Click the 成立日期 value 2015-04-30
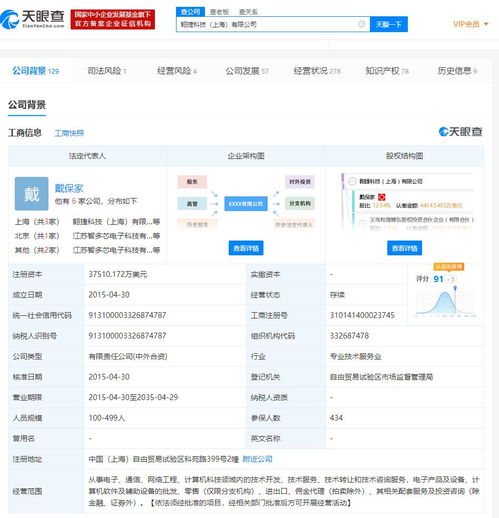Screen dimensions: 499x518 coord(109,295)
